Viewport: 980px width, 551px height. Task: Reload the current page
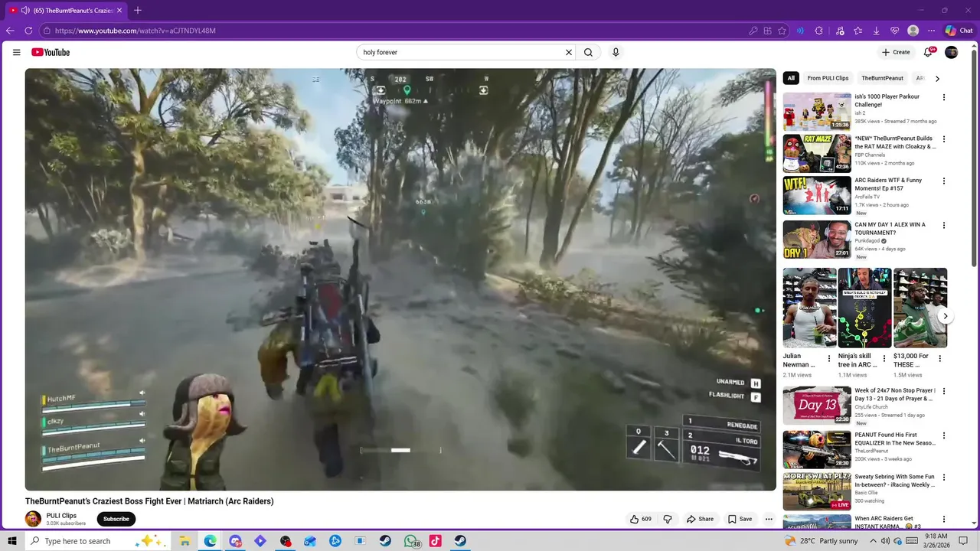[28, 31]
